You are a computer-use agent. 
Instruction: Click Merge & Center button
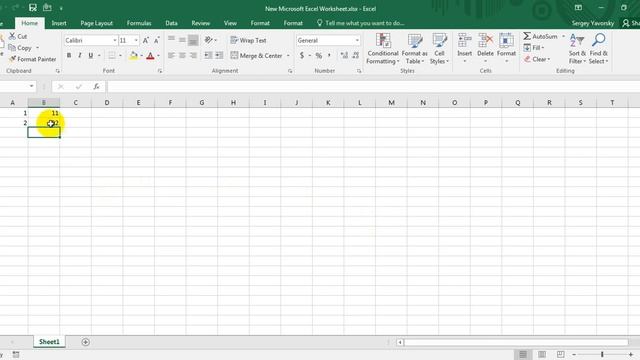pyautogui.click(x=256, y=56)
